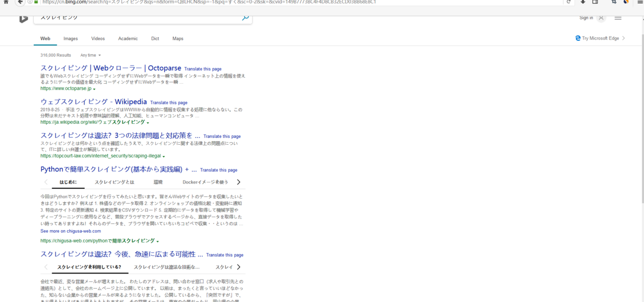
Task: Toggle the browser sidebar panel icon
Action: coord(595,2)
